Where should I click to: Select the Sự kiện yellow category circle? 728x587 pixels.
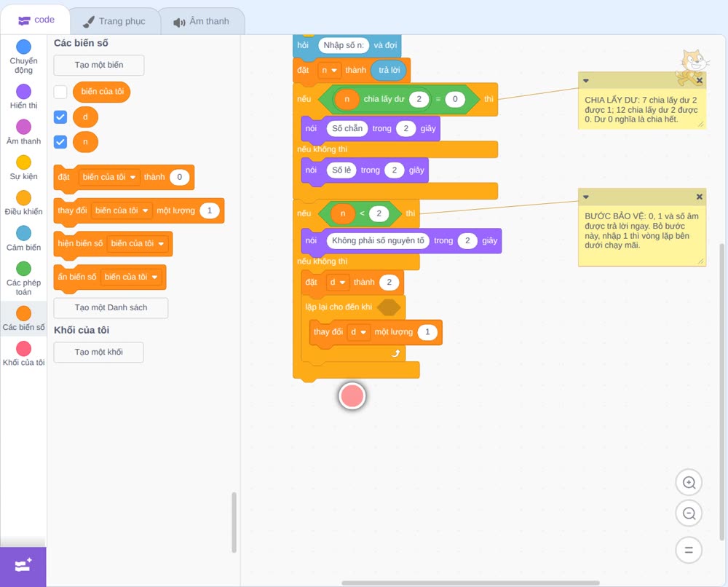click(x=24, y=162)
